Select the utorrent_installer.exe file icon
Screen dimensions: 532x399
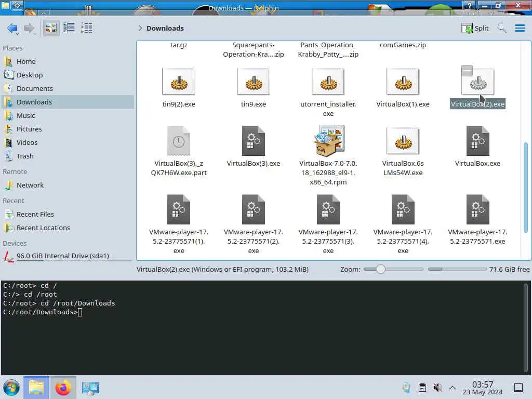(328, 82)
